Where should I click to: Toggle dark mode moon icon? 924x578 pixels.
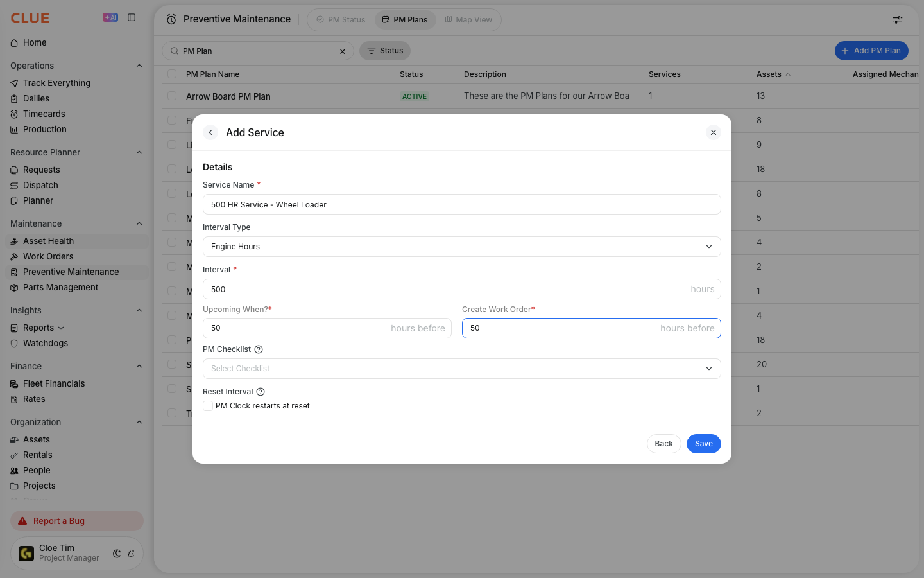117,554
